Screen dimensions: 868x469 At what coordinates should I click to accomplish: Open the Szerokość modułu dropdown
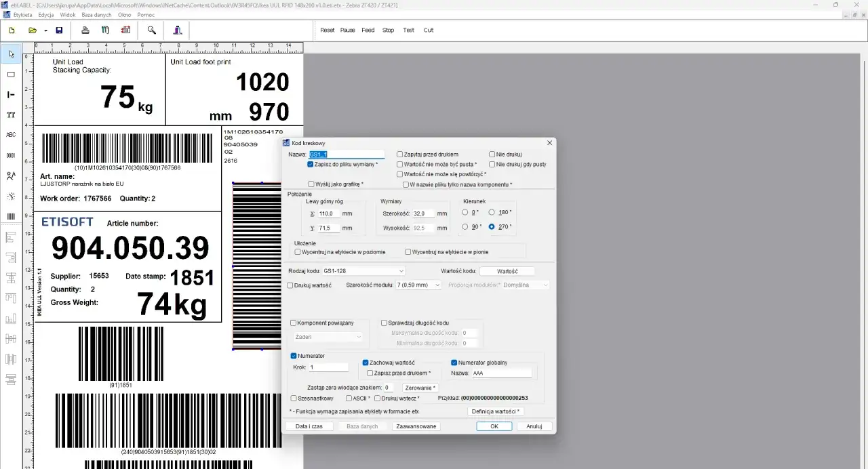[419, 285]
